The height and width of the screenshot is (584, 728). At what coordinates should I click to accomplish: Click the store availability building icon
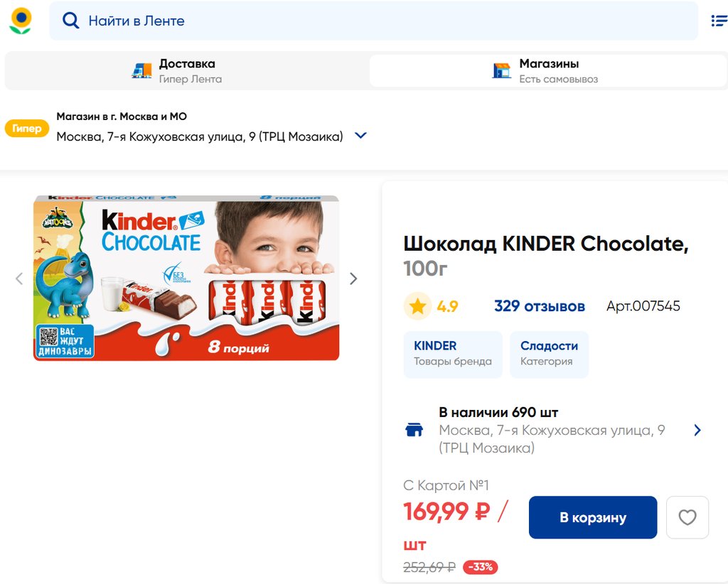(414, 430)
